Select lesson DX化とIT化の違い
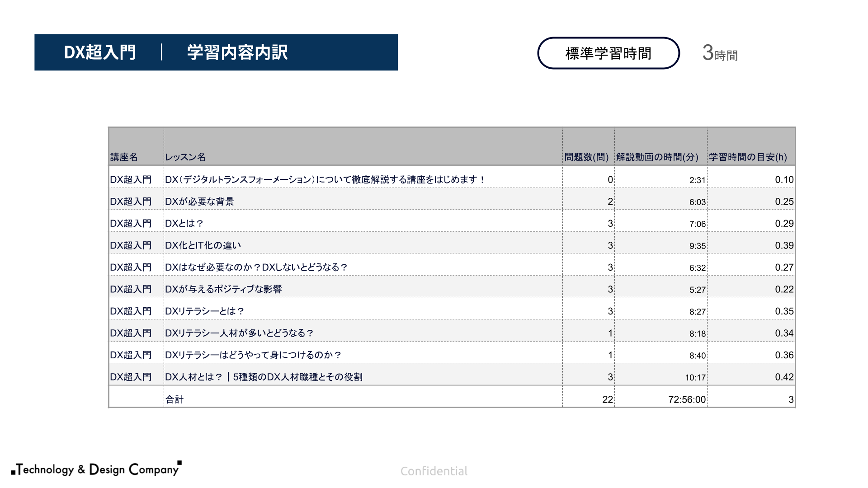868x488 pixels. (x=203, y=245)
